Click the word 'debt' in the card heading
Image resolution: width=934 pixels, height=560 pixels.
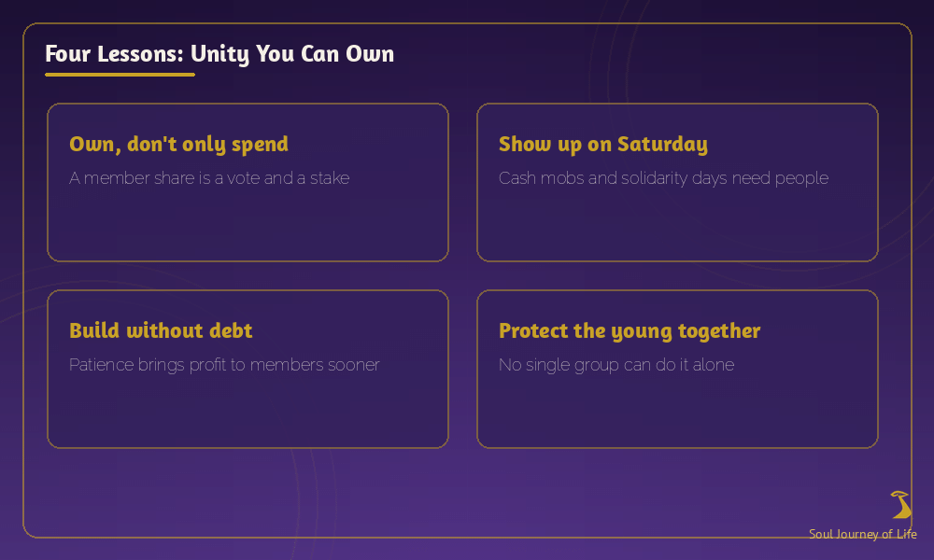click(x=231, y=330)
